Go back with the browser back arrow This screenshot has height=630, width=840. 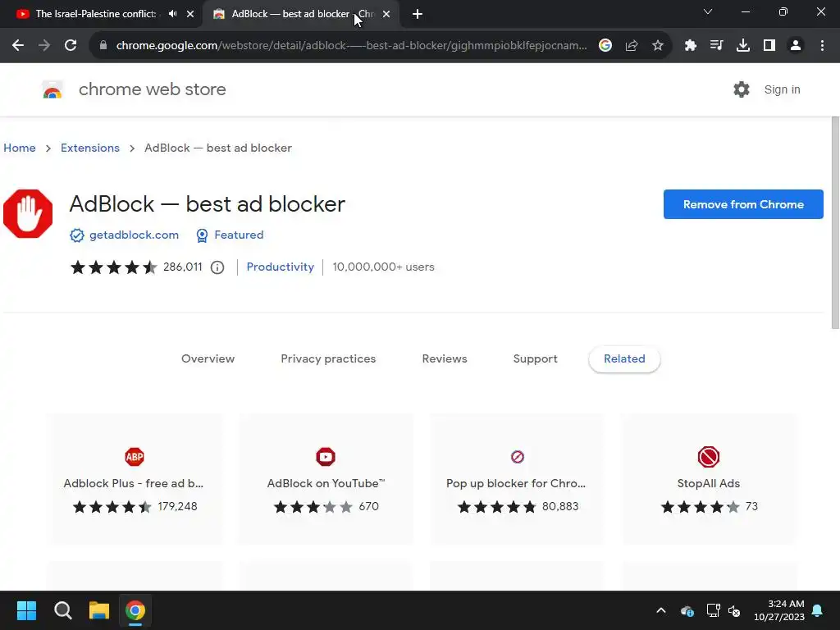tap(18, 46)
